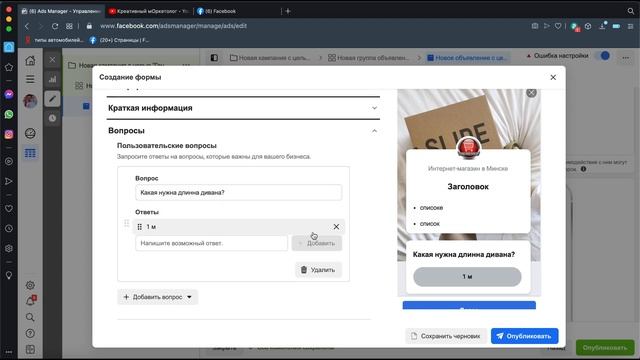Toggle the blue switch near 'Ошибка настройки'
The height and width of the screenshot is (360, 640).
click(602, 56)
